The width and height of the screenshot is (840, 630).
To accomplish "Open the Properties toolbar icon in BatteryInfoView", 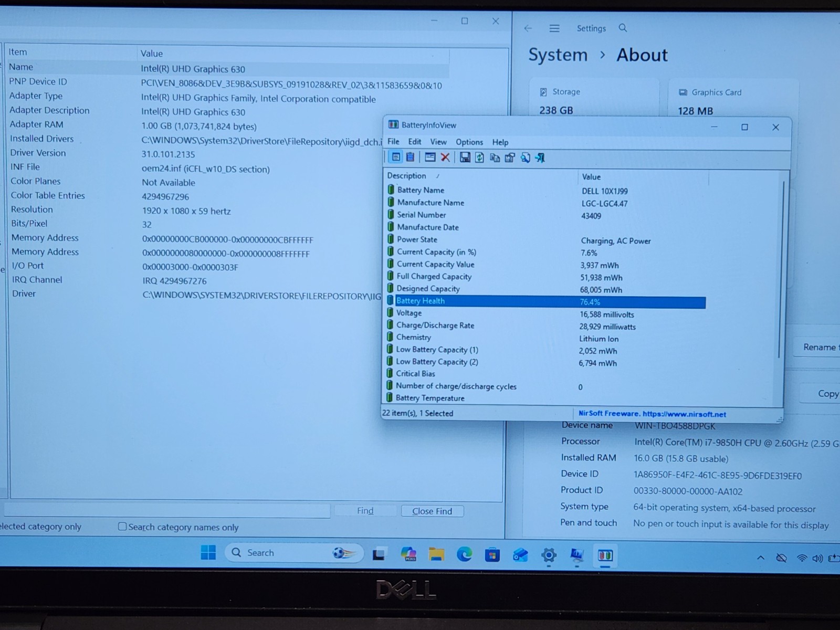I will pyautogui.click(x=510, y=157).
